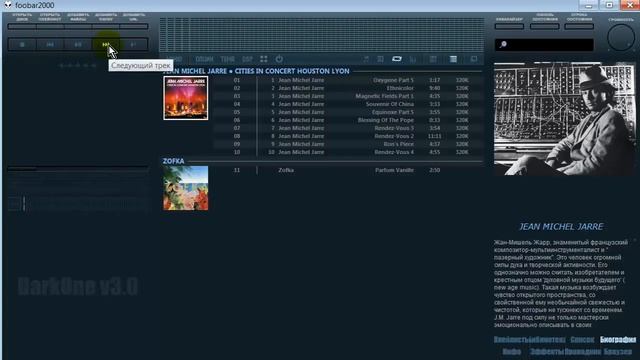The width and height of the screenshot is (640, 360).
Task: Select the track Oxygene Part 5
Action: (347, 80)
